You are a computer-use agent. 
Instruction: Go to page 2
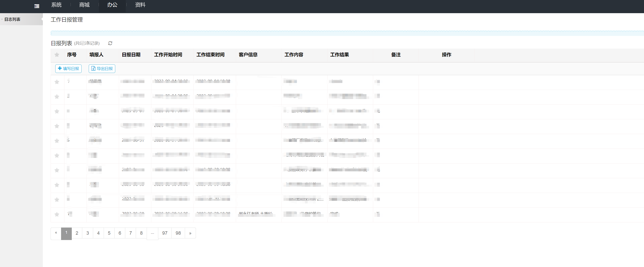(x=77, y=233)
